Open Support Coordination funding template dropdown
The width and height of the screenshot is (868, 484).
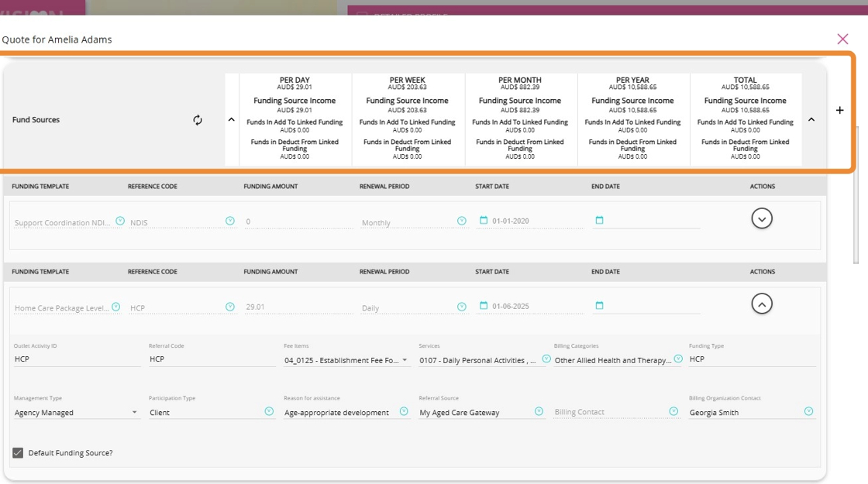click(120, 221)
